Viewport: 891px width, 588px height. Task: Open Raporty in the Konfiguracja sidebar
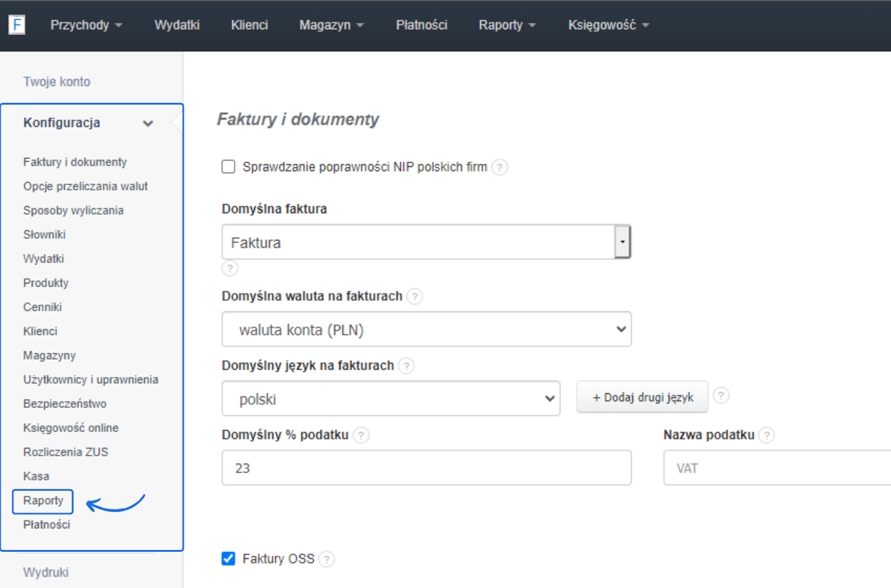click(43, 501)
